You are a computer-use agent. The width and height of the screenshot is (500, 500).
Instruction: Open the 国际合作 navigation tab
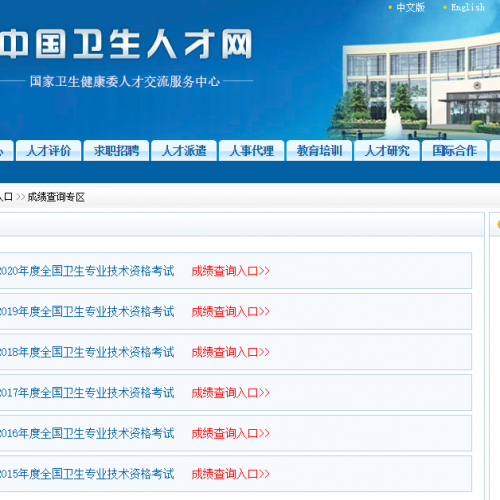[x=455, y=151]
